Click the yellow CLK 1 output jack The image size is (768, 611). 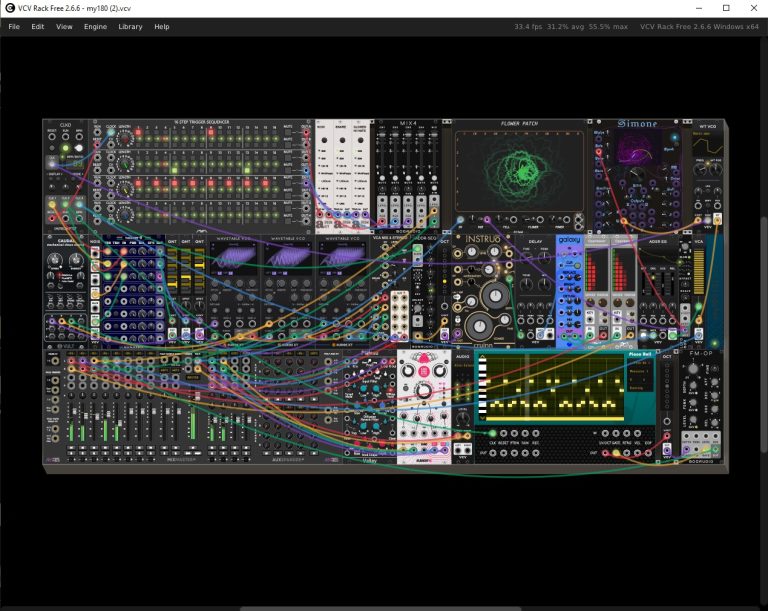(52, 204)
